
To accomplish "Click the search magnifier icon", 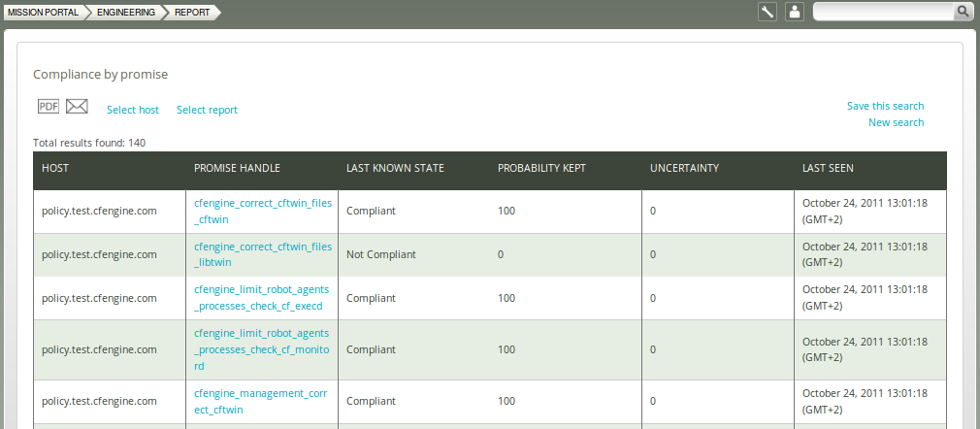I will pos(963,12).
